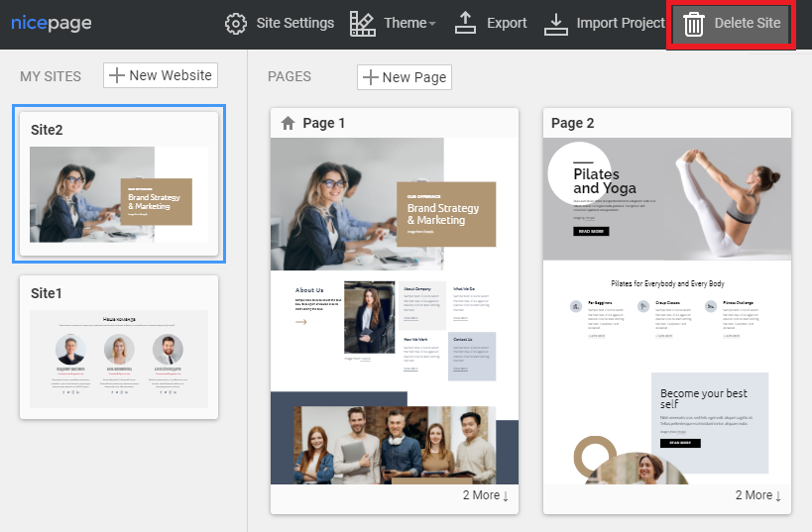The width and height of the screenshot is (812, 532).
Task: Select the Site1 thumbnail
Action: [119, 360]
